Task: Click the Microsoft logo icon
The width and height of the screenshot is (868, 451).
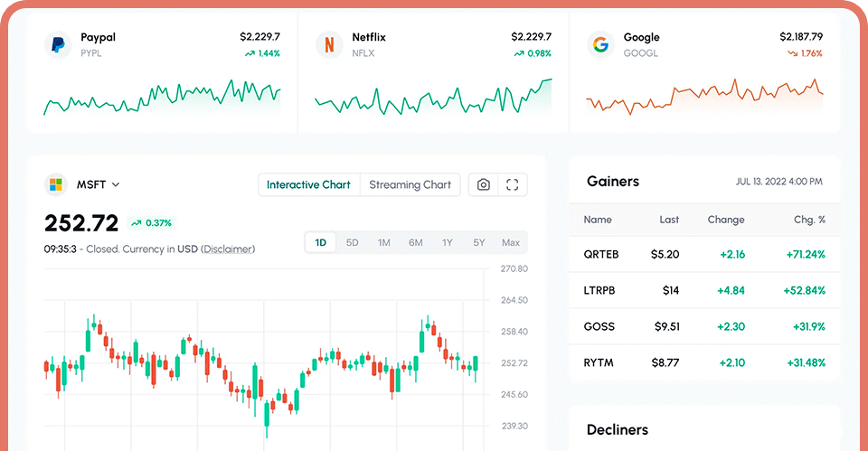Action: tap(56, 184)
